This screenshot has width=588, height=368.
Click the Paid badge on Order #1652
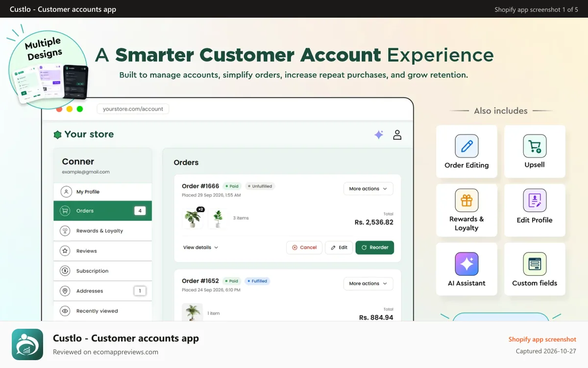pos(232,281)
